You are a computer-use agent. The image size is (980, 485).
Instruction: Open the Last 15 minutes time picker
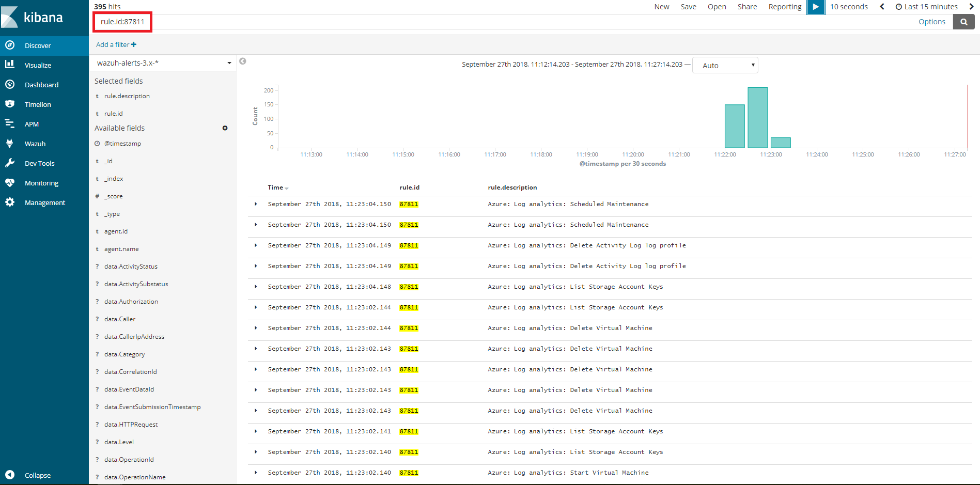[927, 7]
